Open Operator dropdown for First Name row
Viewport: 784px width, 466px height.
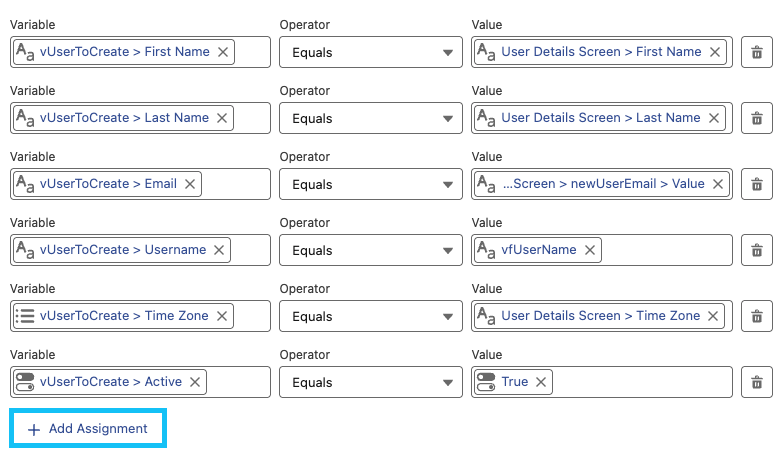[370, 52]
